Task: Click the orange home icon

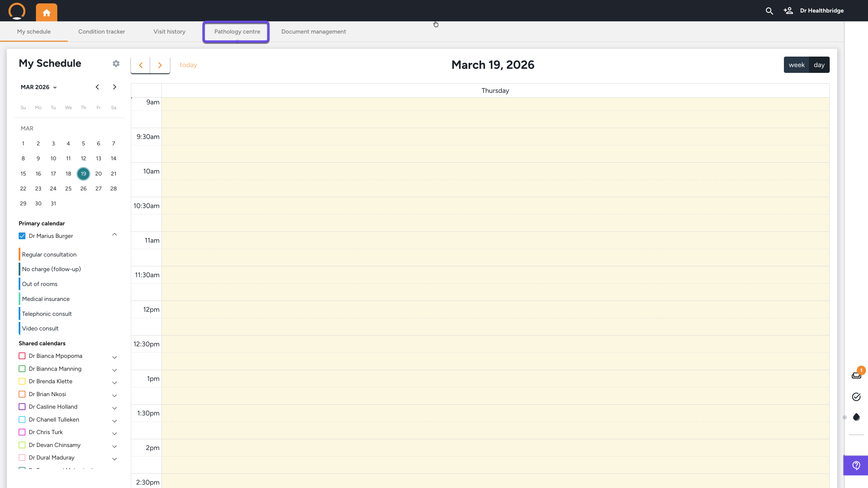Action: [x=46, y=13]
